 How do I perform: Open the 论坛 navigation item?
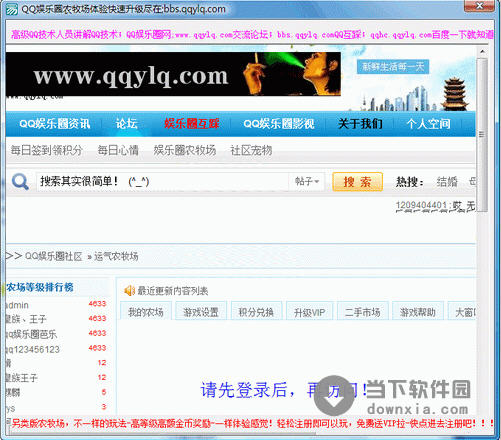[x=126, y=124]
